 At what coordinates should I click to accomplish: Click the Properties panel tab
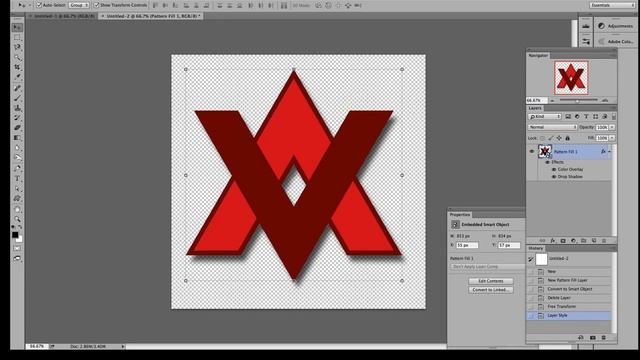[x=460, y=215]
